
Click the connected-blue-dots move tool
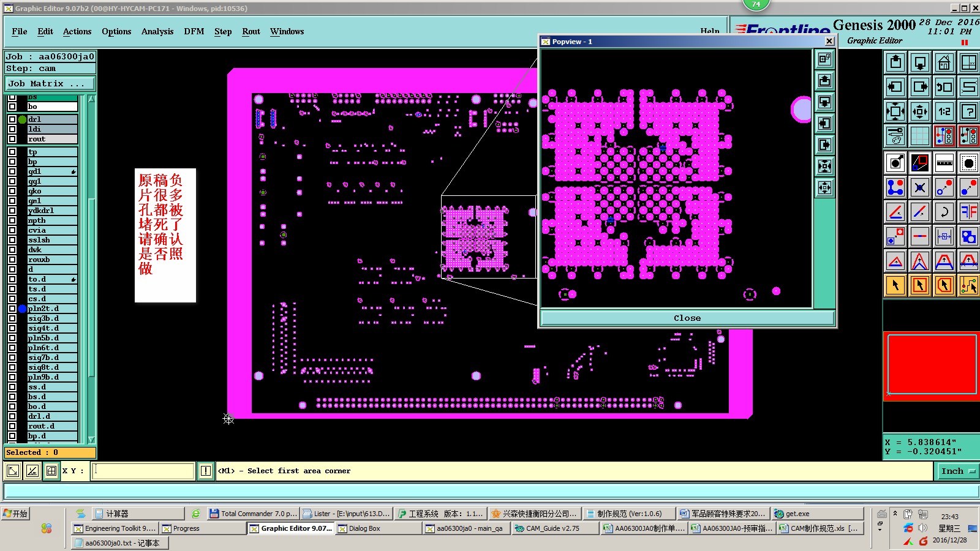click(x=895, y=187)
